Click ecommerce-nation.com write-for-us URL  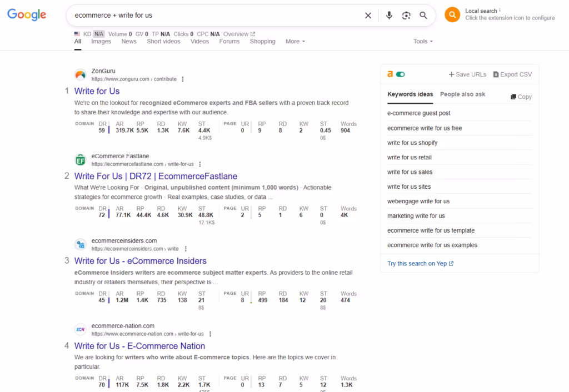(x=147, y=334)
